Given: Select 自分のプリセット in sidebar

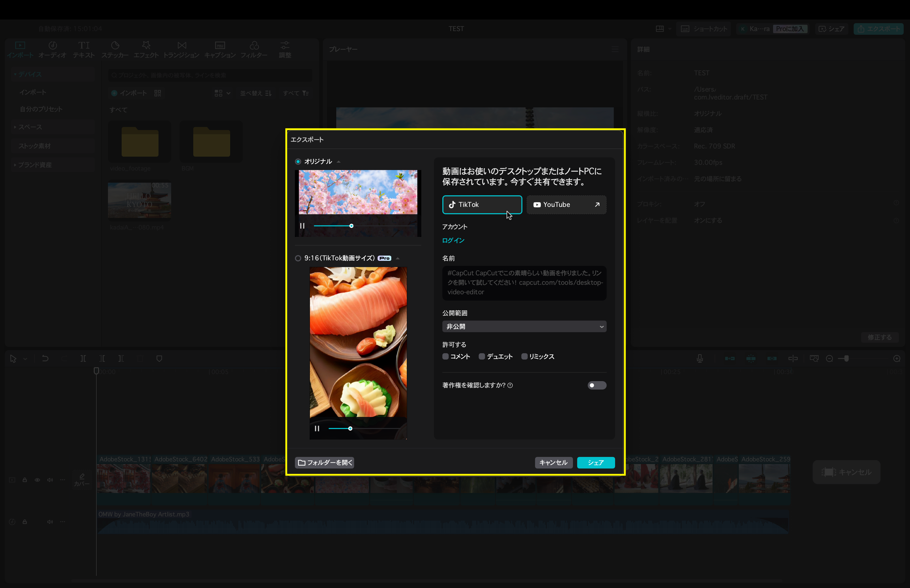Looking at the screenshot, I should [41, 109].
